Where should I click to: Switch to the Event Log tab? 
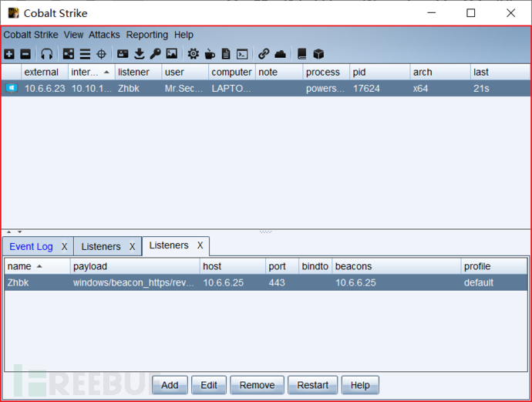[31, 246]
